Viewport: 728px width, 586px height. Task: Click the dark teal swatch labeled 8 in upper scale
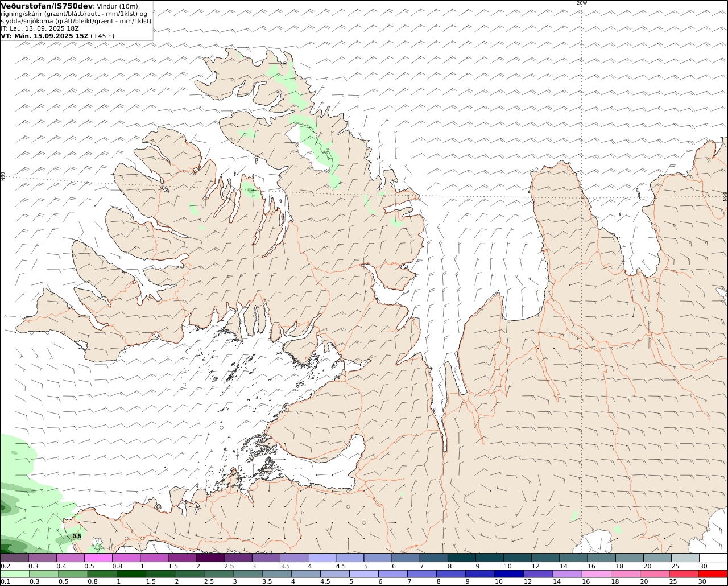pos(462,558)
